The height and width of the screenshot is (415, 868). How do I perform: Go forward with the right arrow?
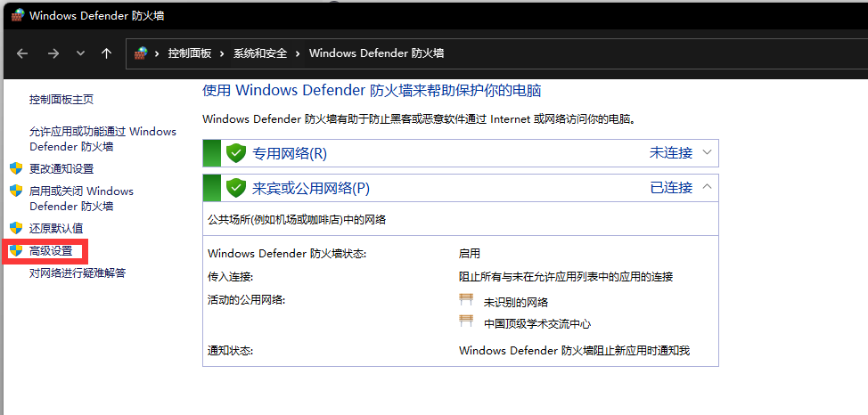pos(53,53)
